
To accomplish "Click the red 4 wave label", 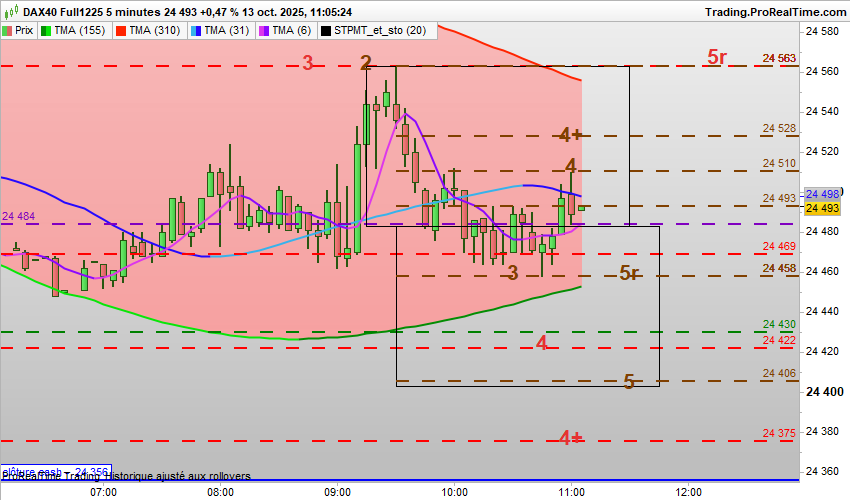I will [x=542, y=343].
